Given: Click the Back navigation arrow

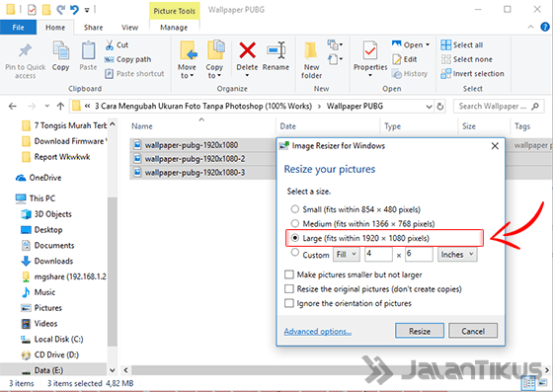Looking at the screenshot, I should click(12, 106).
